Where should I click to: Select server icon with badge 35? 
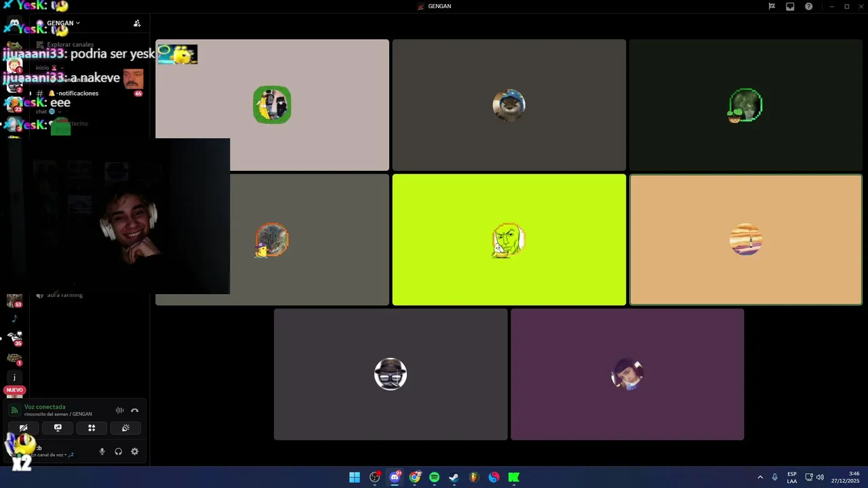(14, 338)
